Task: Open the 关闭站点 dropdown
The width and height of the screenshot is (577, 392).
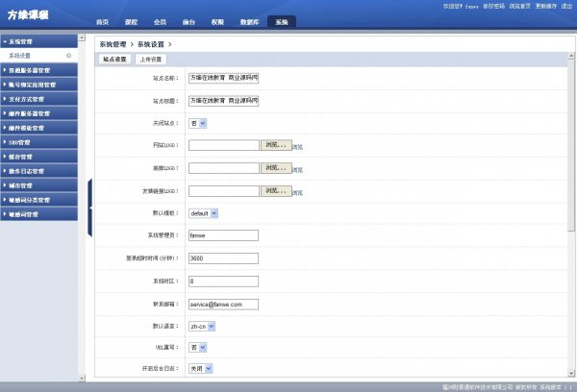Action: (198, 123)
